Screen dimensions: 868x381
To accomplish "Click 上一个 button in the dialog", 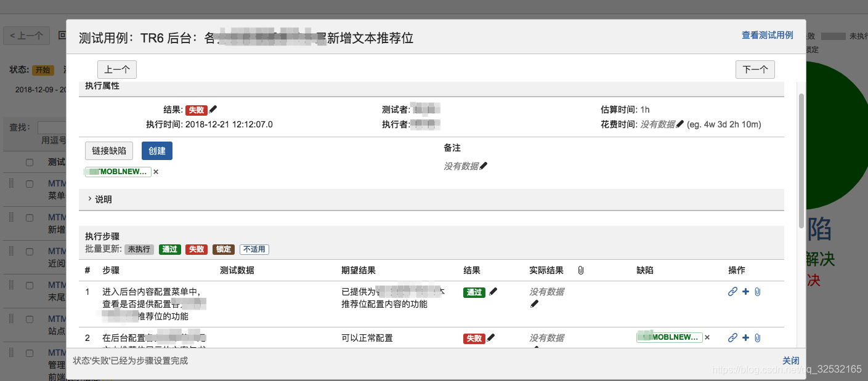I will tap(117, 70).
